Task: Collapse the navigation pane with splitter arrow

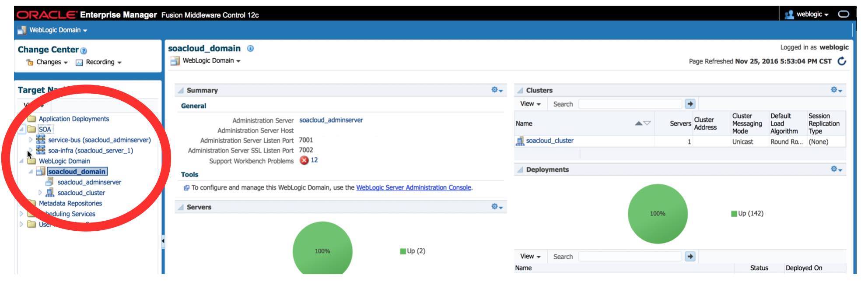Action: (163, 240)
